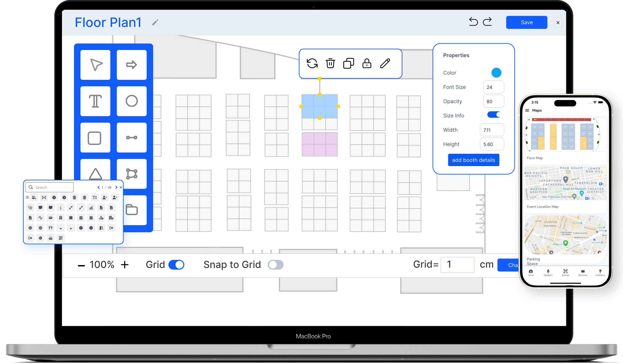
Task: Lock the selected booth
Action: [x=367, y=63]
